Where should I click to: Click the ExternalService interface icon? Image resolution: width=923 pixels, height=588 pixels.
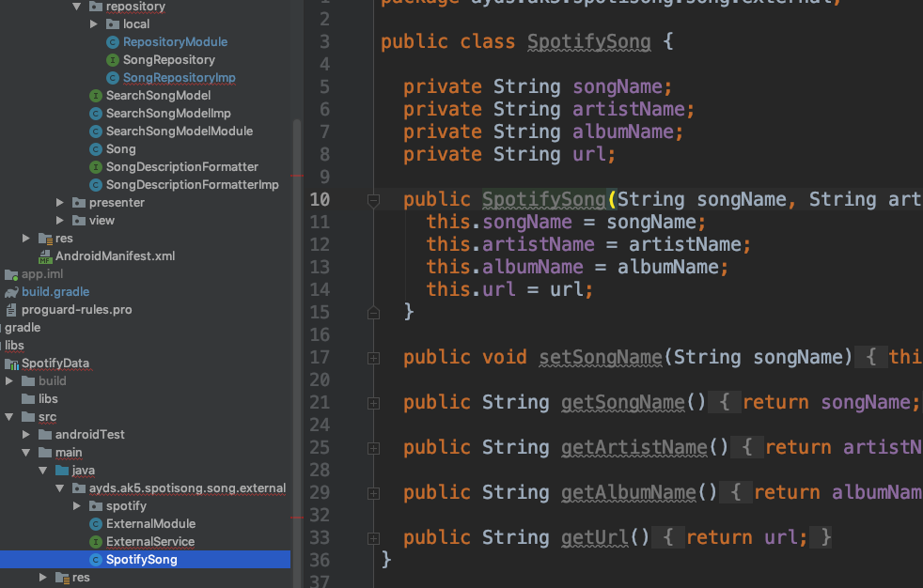[96, 542]
